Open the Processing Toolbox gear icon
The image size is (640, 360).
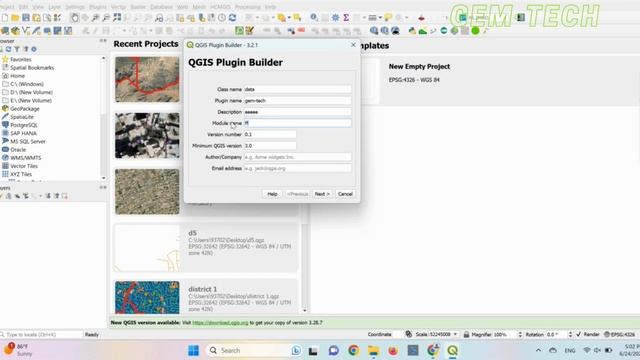[x=335, y=18]
